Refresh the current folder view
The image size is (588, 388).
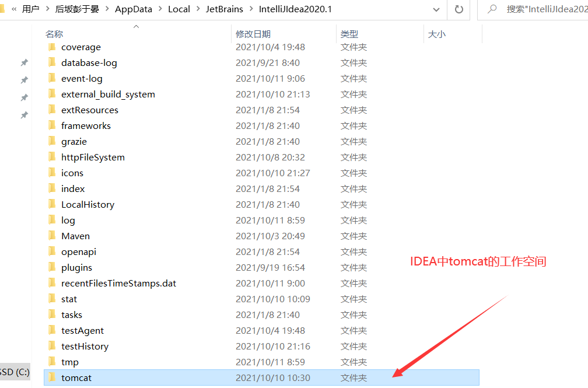click(x=459, y=9)
